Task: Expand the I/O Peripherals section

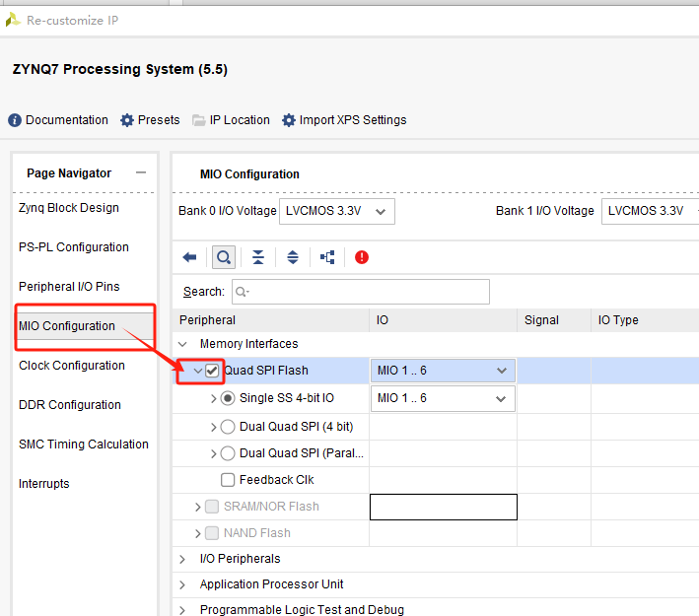Action: (x=182, y=559)
